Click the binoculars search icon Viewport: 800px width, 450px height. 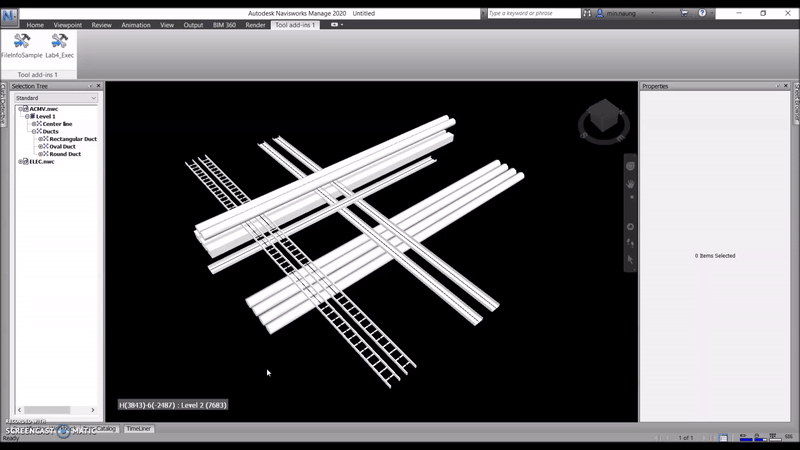tap(585, 14)
